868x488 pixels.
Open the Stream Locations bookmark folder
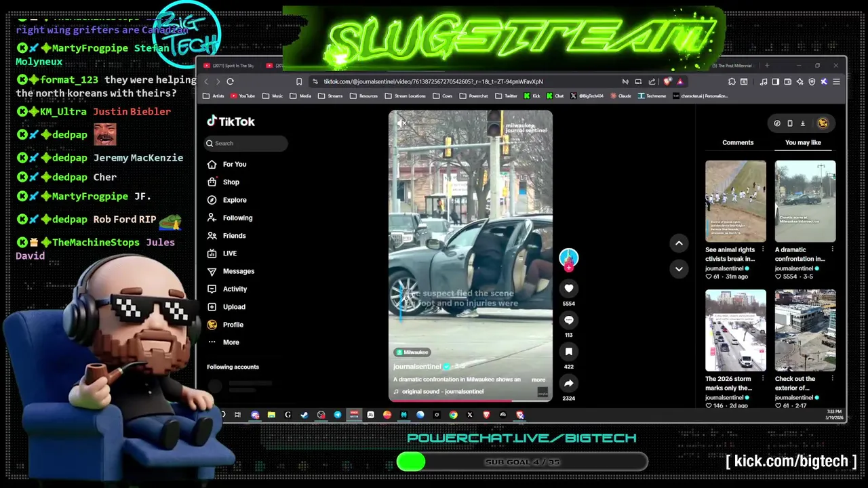point(405,96)
